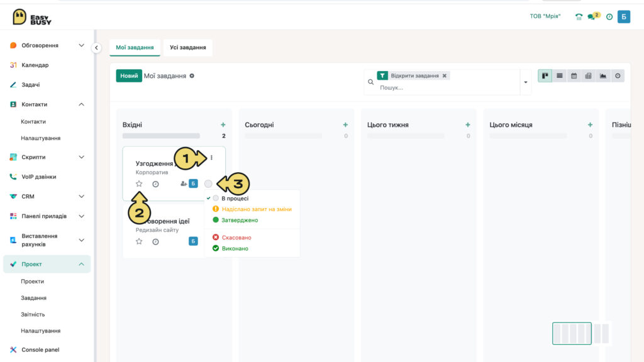This screenshot has height=362, width=644.
Task: Switch to kanban board view icon
Action: tap(545, 76)
